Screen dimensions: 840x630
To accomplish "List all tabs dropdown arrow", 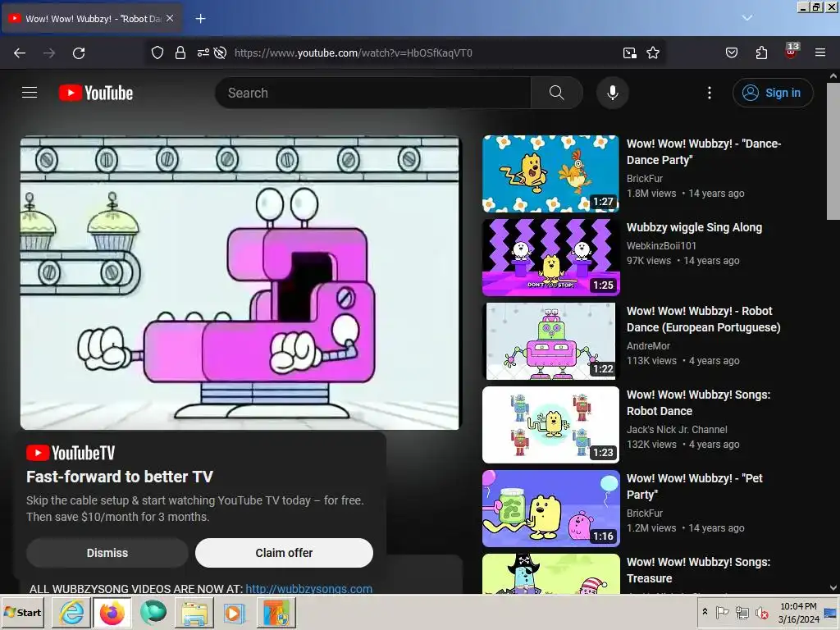I will point(746,18).
